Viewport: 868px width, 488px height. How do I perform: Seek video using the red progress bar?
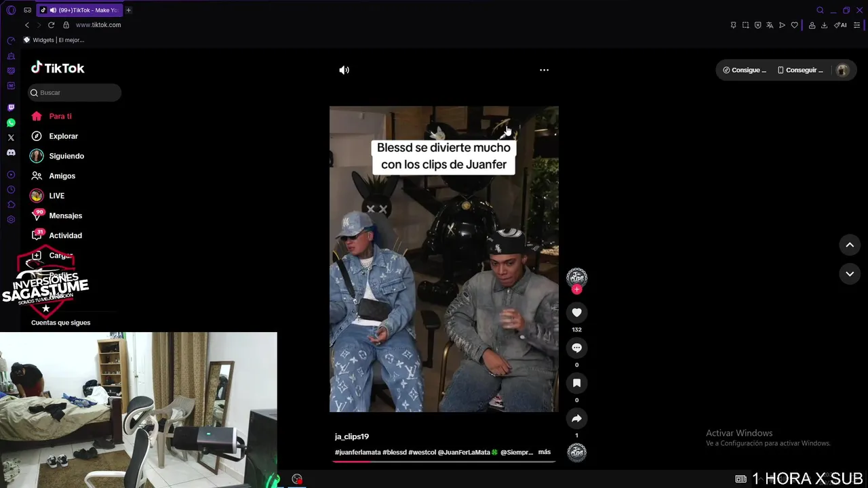point(444,462)
